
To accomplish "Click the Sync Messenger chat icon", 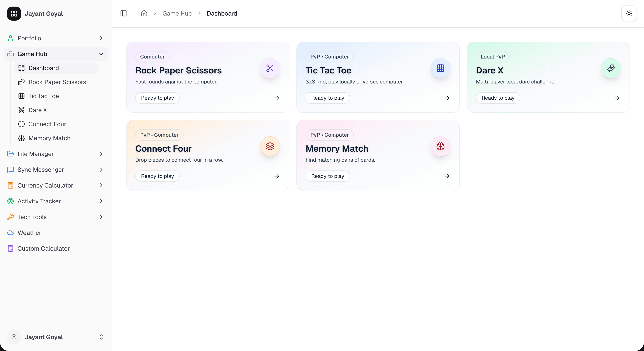I will point(11,170).
